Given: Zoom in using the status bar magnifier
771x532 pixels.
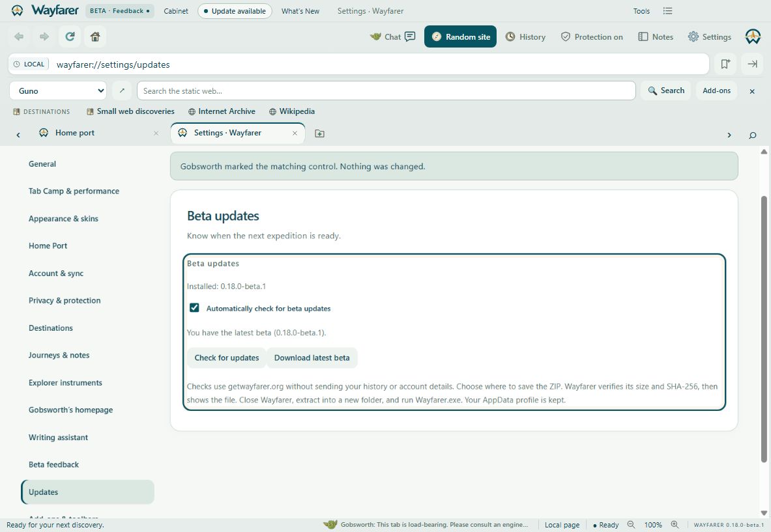Looking at the screenshot, I should click(x=675, y=525).
